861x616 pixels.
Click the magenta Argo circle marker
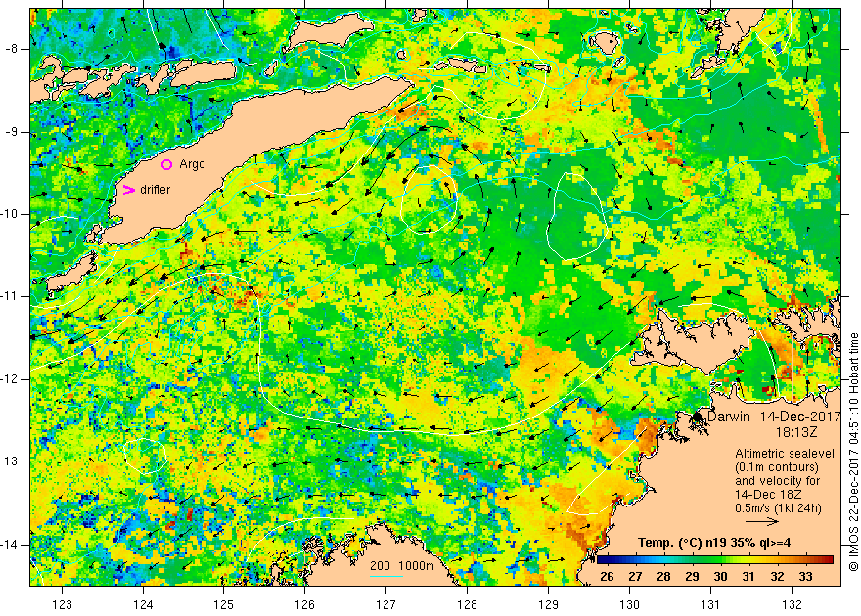pos(167,164)
